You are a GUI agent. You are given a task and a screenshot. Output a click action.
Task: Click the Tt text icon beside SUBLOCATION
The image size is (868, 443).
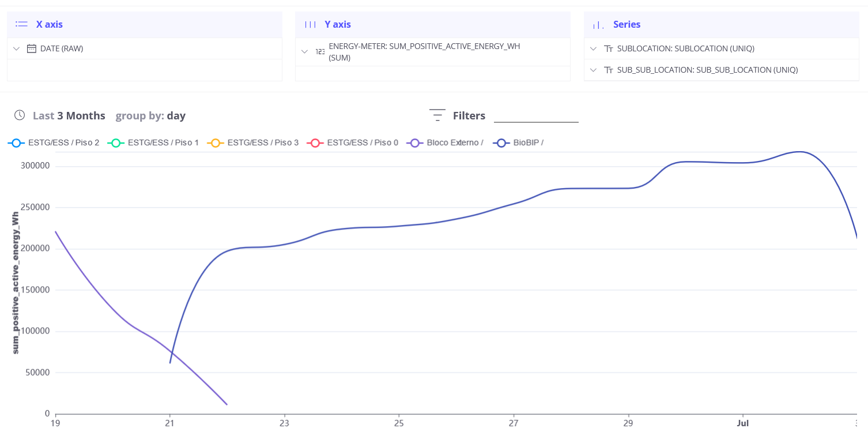(609, 48)
